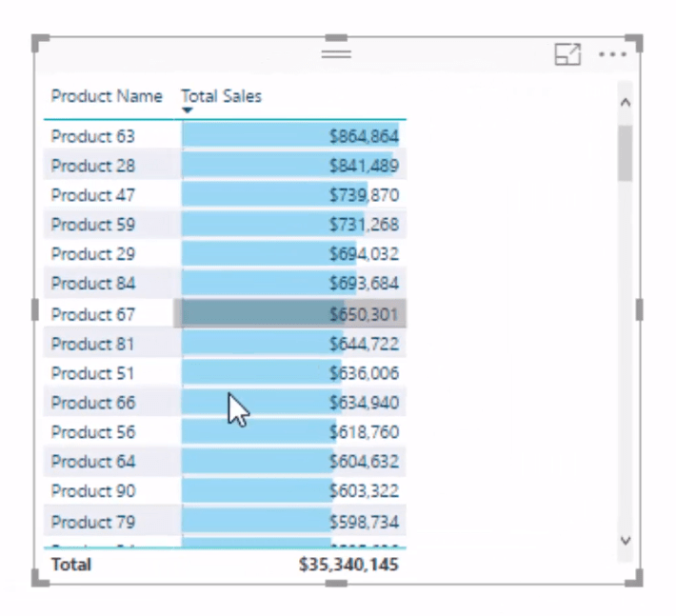Click the right edge middle resize handle
676x616 pixels.
pyautogui.click(x=640, y=309)
